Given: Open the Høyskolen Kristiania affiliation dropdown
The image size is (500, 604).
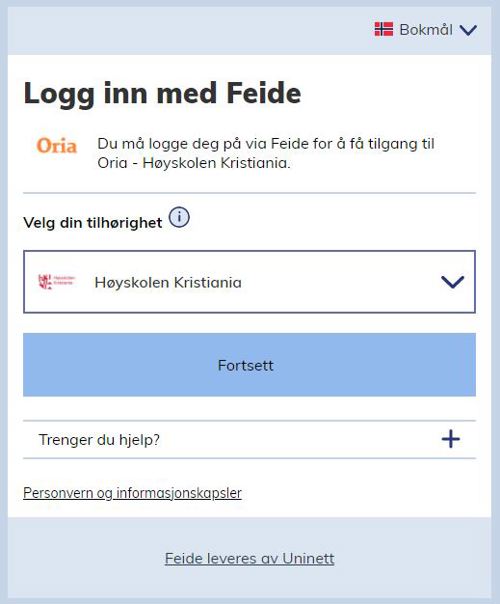Looking at the screenshot, I should [249, 282].
